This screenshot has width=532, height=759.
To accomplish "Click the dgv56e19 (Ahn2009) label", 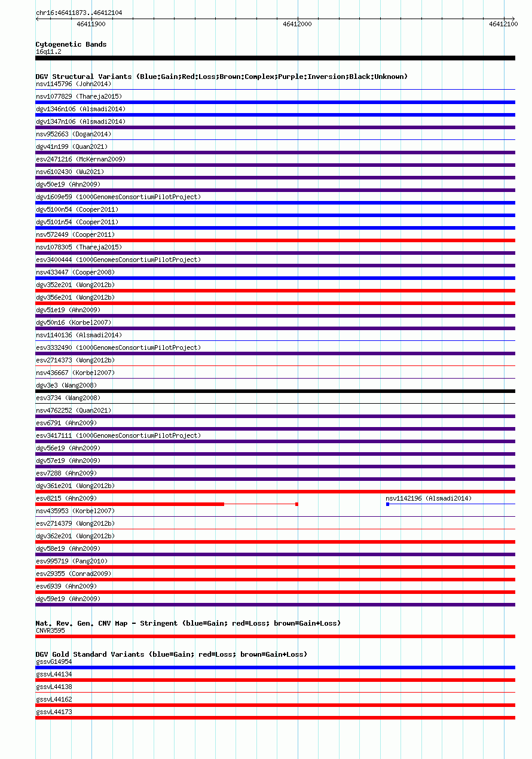I will pyautogui.click(x=68, y=448).
